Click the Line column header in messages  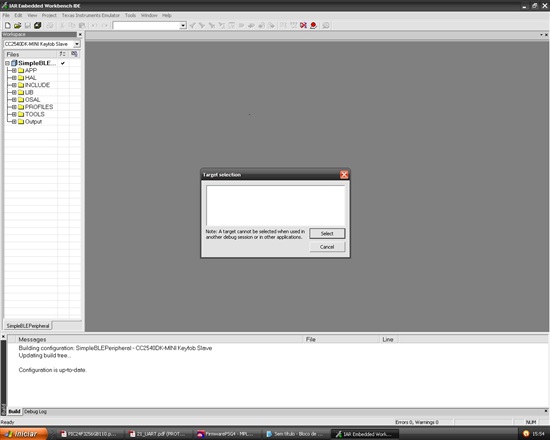pyautogui.click(x=388, y=340)
